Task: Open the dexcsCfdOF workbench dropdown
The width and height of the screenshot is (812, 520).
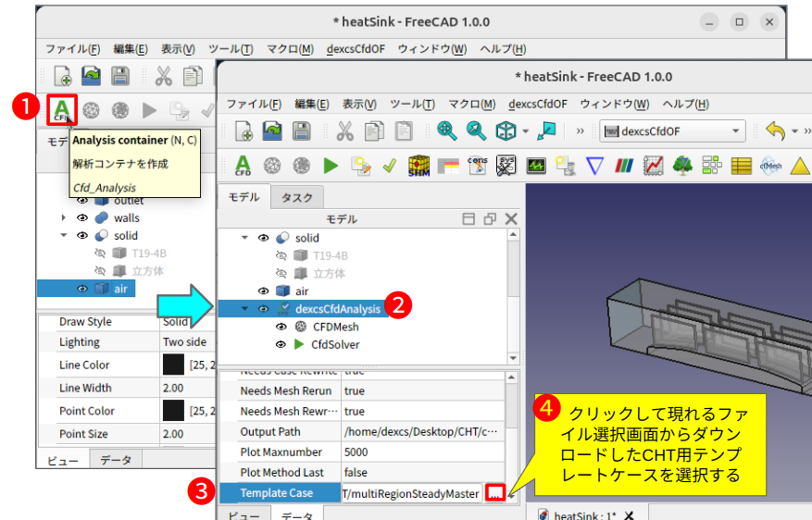Action: coord(672,131)
